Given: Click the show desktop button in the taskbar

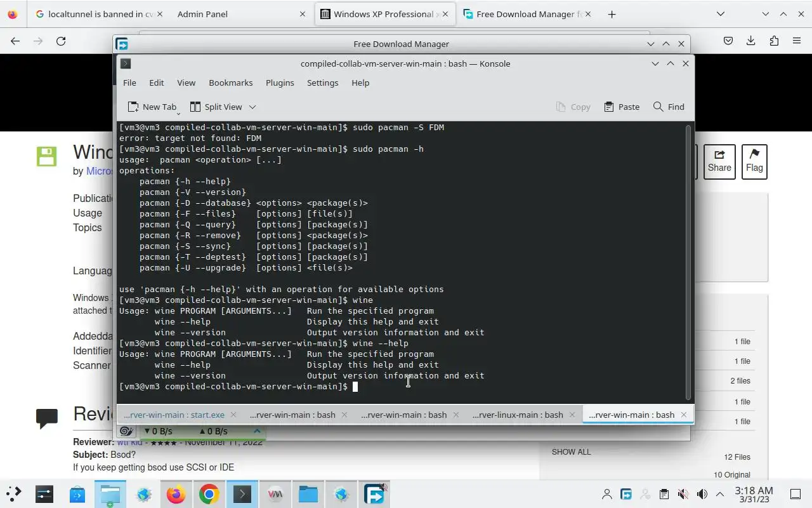Looking at the screenshot, I should [x=796, y=494].
